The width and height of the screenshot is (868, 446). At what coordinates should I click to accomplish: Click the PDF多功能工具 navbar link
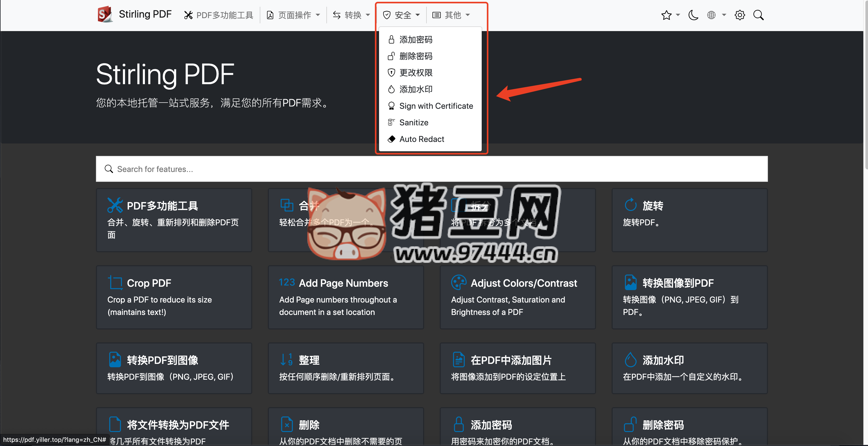point(219,15)
